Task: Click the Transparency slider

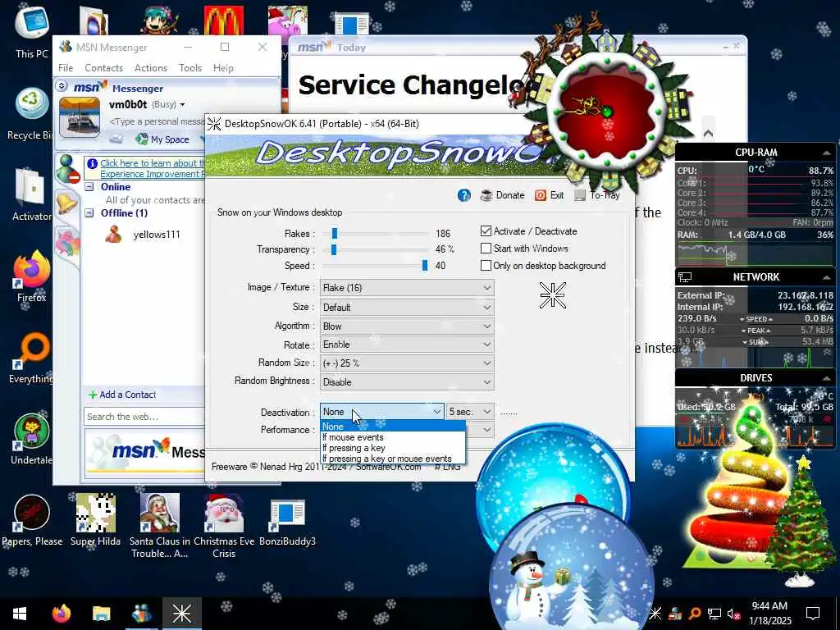Action: point(376,249)
